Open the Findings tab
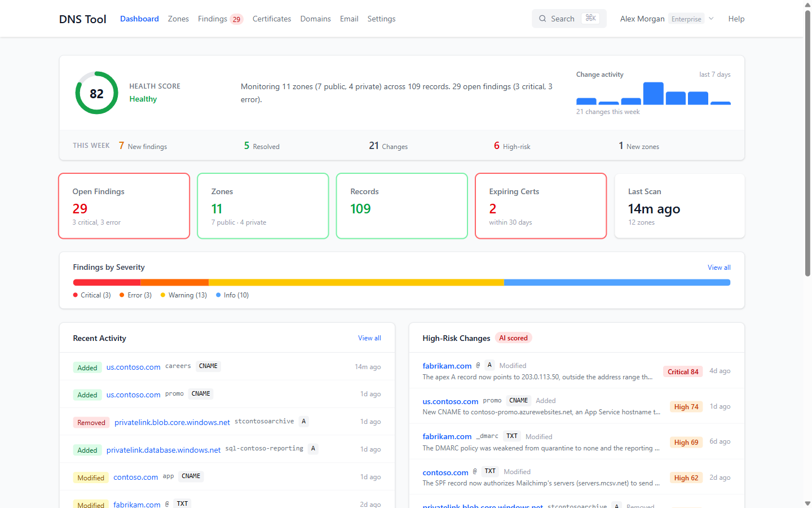 (x=220, y=19)
